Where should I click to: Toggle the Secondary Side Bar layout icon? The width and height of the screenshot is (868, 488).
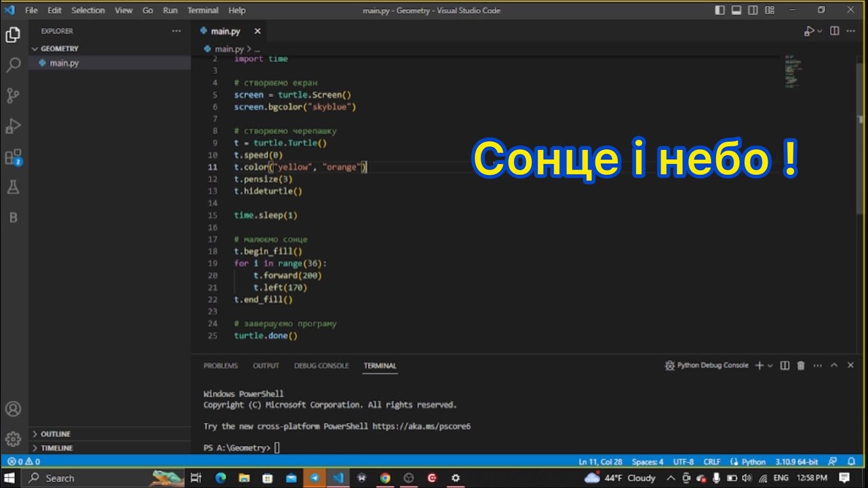(x=752, y=10)
